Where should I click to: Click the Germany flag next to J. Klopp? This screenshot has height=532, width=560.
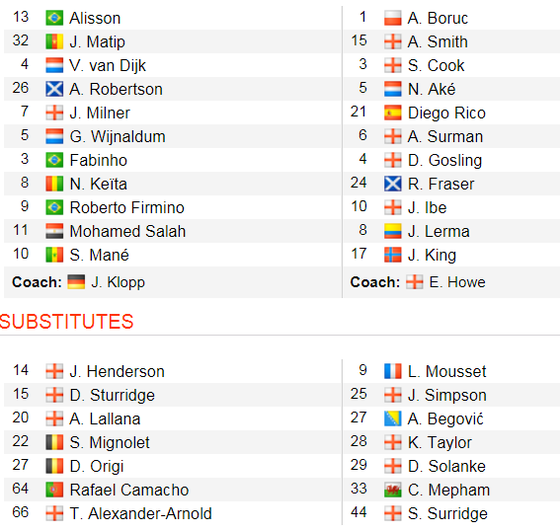[76, 282]
